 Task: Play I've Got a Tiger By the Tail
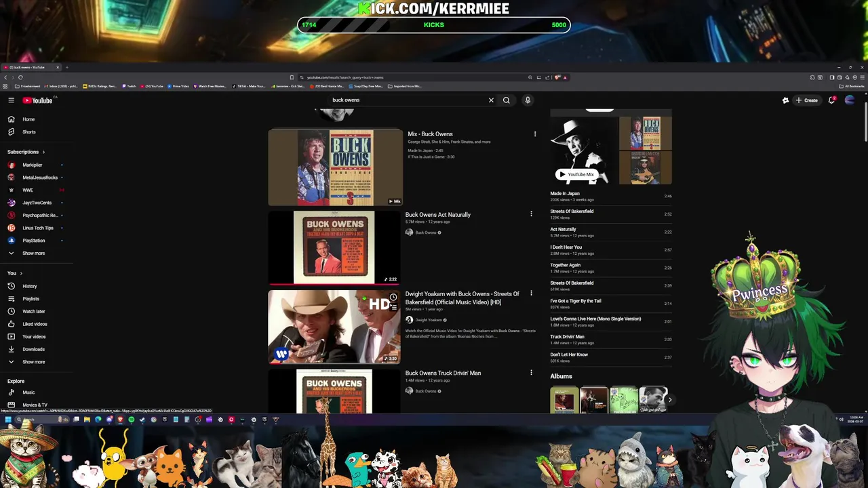tap(611, 304)
